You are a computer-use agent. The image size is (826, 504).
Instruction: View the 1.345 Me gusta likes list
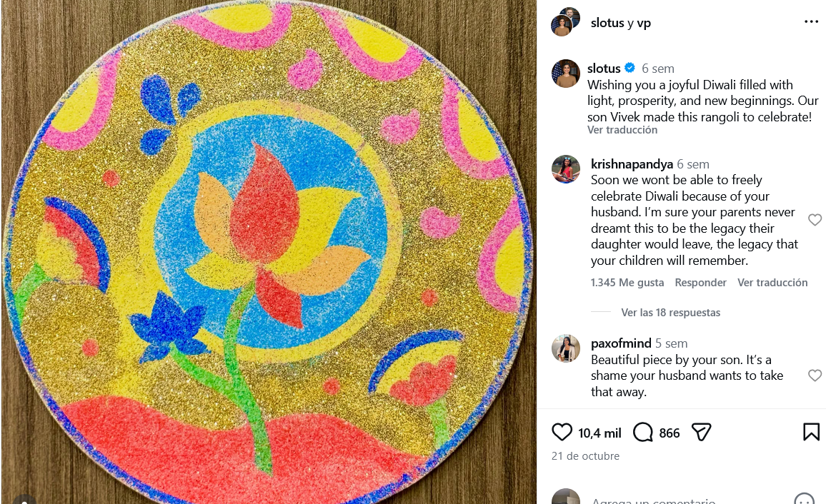(627, 283)
